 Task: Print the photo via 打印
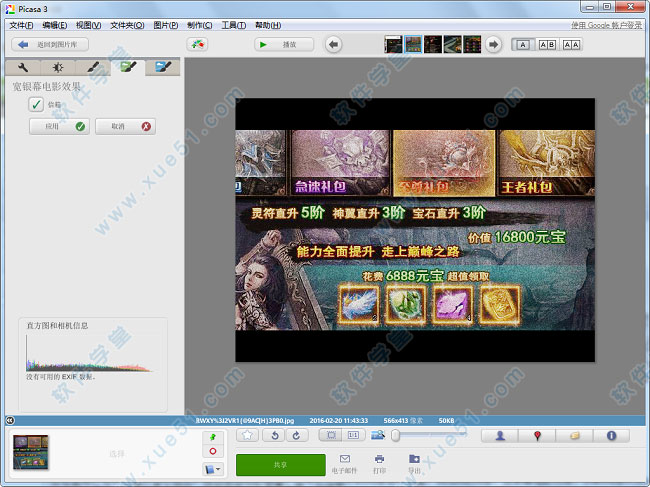[379, 464]
